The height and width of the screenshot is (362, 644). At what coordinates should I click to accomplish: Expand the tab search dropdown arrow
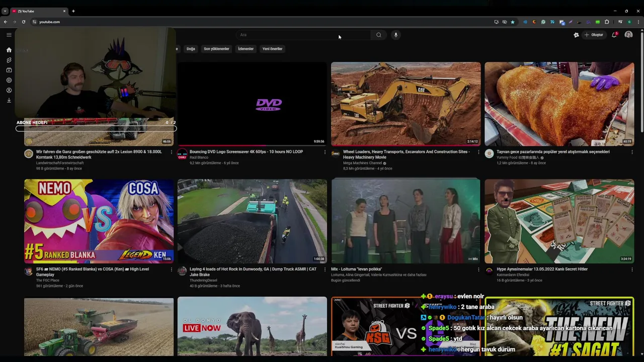[x=5, y=11]
